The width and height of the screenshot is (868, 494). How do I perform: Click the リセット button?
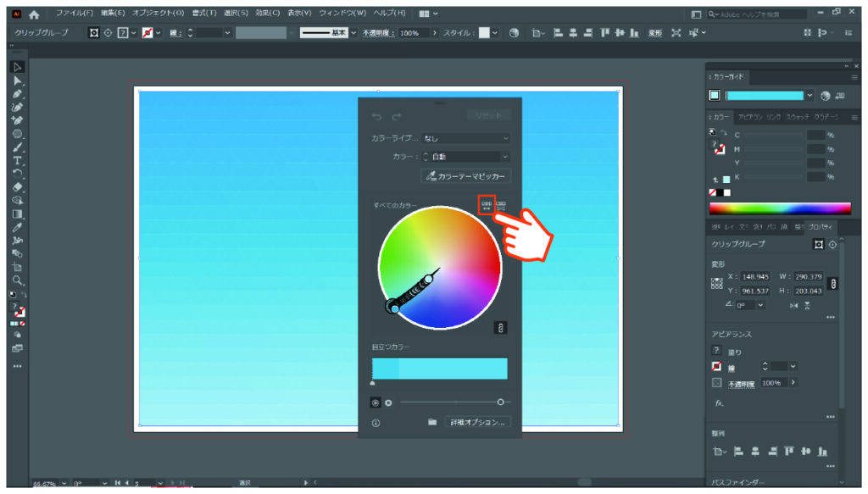[488, 115]
